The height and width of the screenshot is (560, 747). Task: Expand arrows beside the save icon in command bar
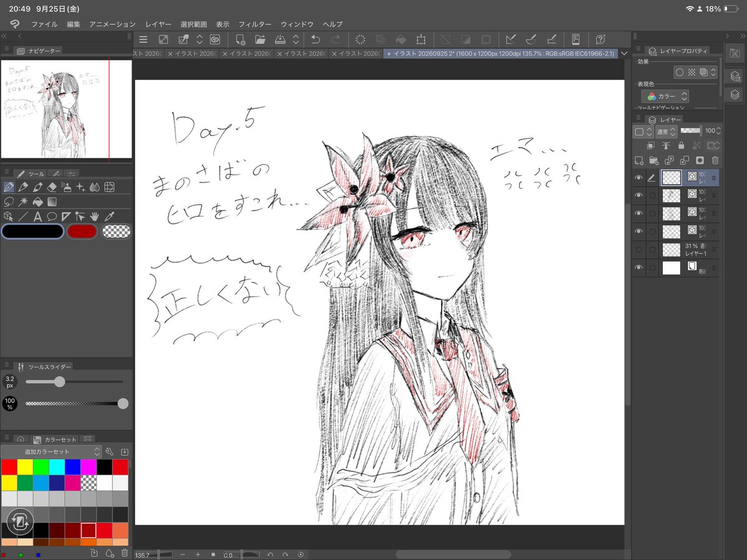[x=295, y=39]
